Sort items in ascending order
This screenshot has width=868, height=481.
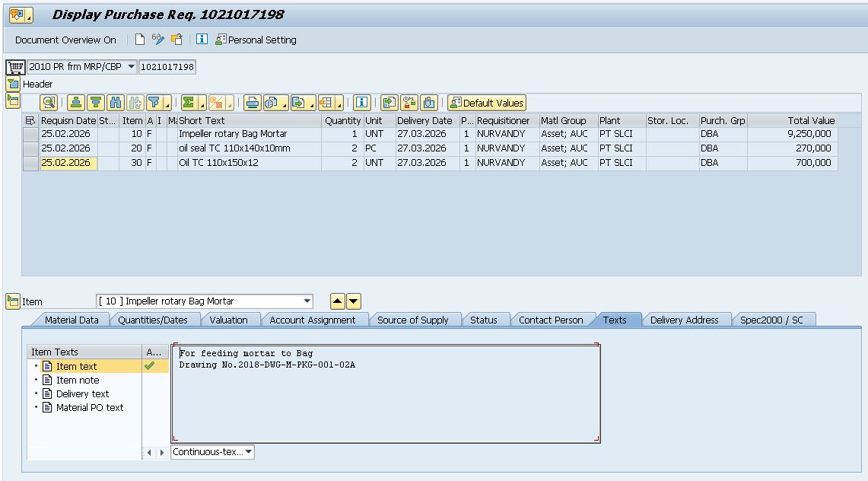coord(75,103)
